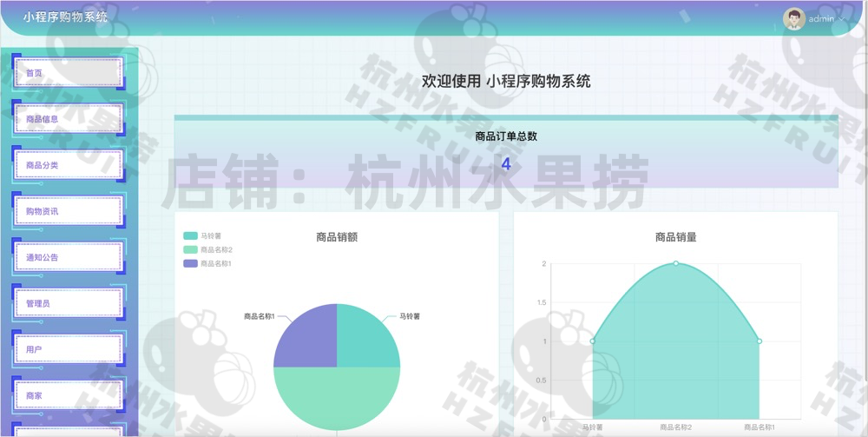This screenshot has width=868, height=437.
Task: Click the 马铃薯 data point on line chart
Action: pyautogui.click(x=592, y=341)
